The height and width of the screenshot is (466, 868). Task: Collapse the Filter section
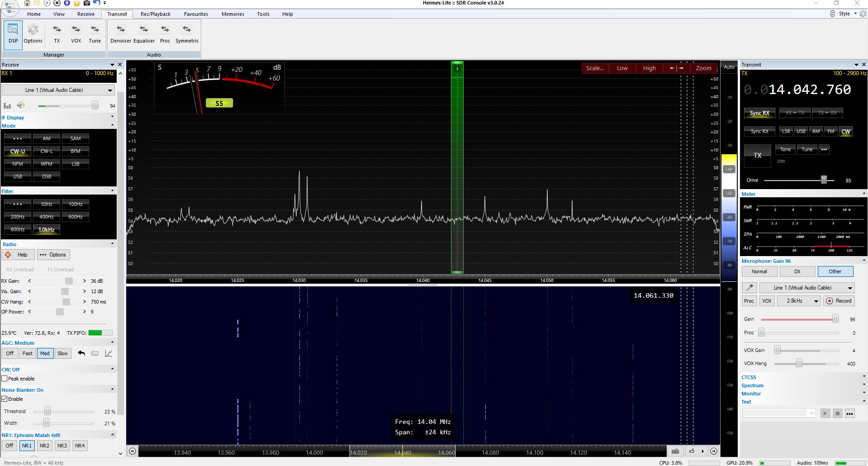[x=112, y=191]
